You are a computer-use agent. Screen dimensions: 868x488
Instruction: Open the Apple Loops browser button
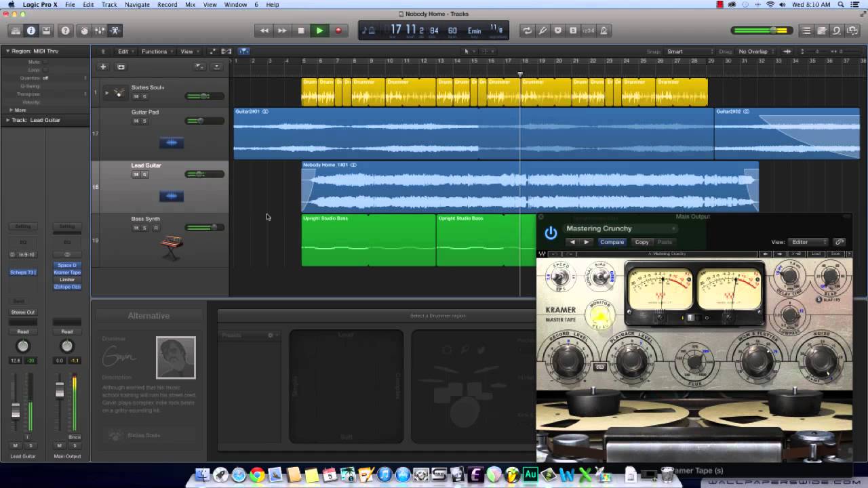coord(837,30)
